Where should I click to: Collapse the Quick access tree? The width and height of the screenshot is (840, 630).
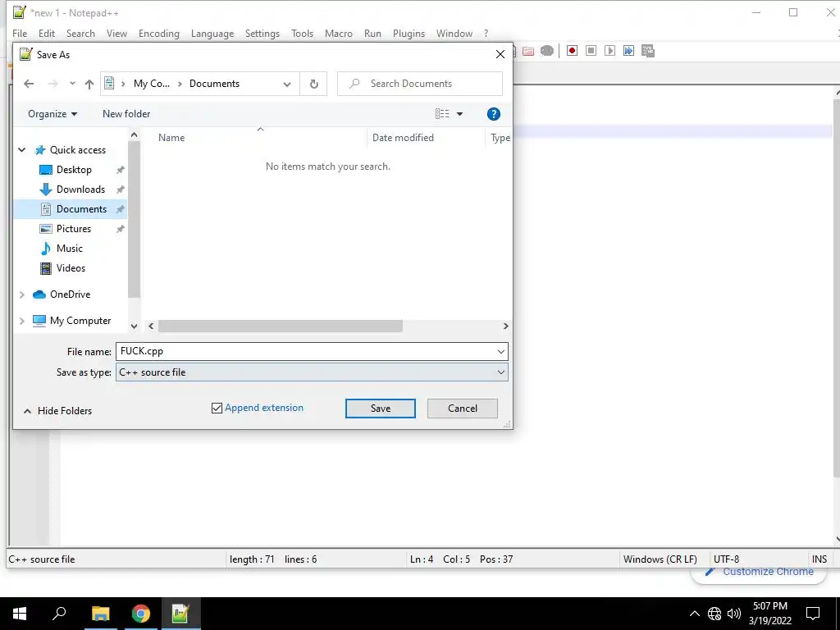tap(22, 150)
